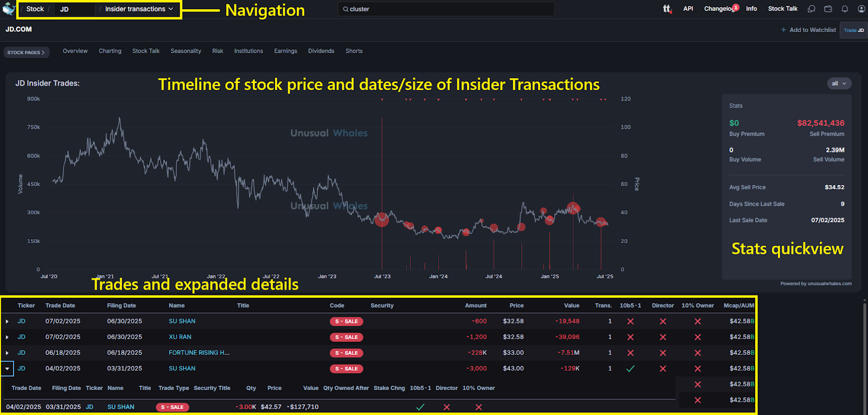Open the Risk tab
Screen dimensions: 868x415
218,51
